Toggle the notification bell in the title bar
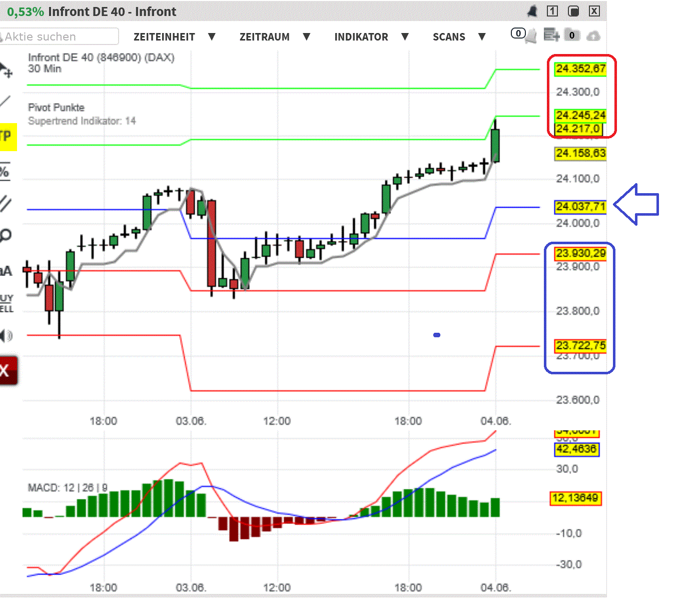Viewport: 700px width, 599px height. pyautogui.click(x=532, y=11)
